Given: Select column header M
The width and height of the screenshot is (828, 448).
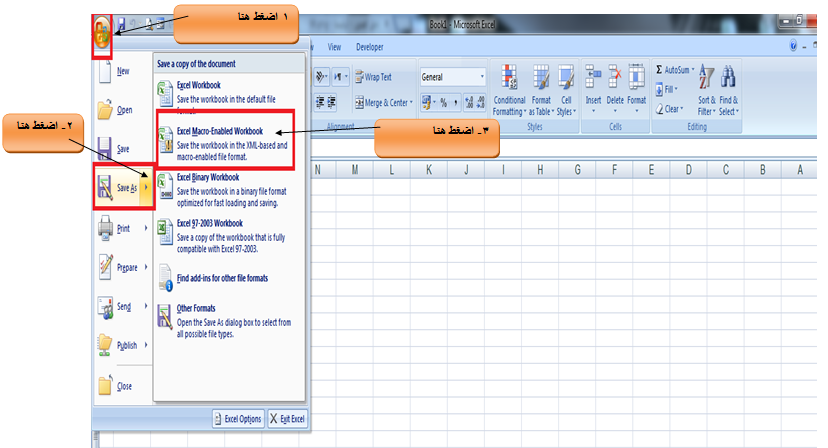Looking at the screenshot, I should pos(354,170).
